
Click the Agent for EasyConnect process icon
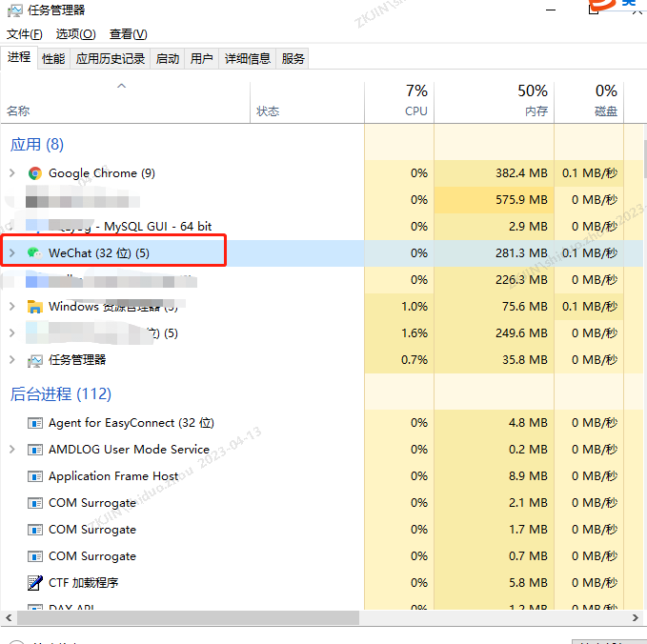(x=35, y=423)
